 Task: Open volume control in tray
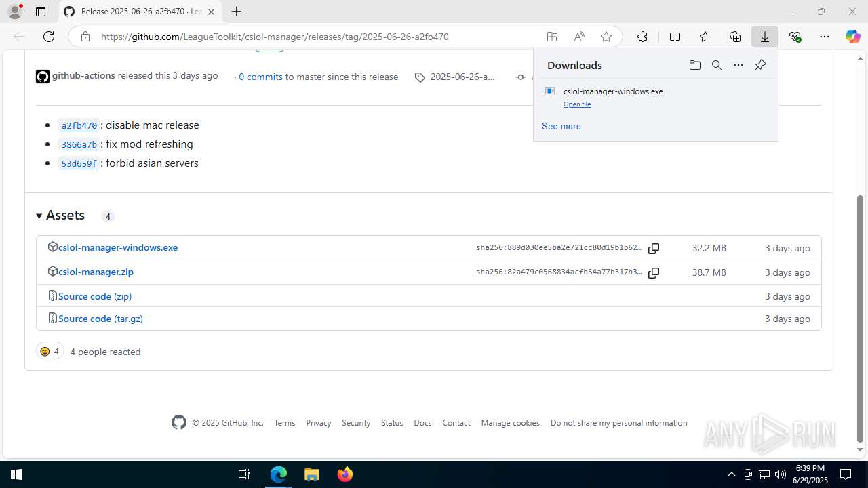point(780,474)
